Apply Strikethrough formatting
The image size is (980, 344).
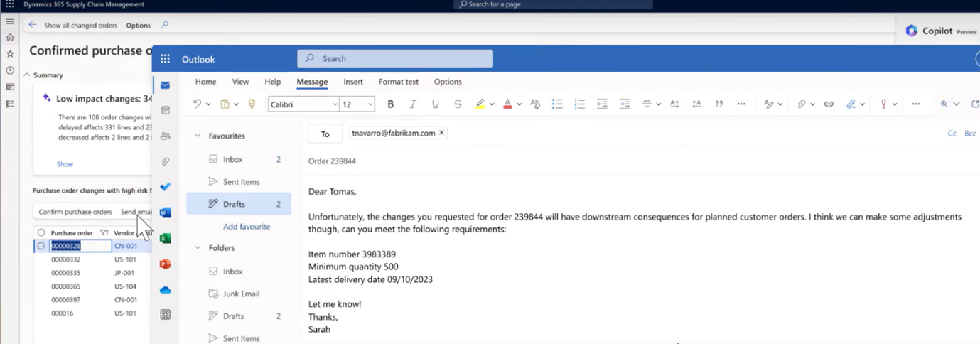pyautogui.click(x=458, y=104)
